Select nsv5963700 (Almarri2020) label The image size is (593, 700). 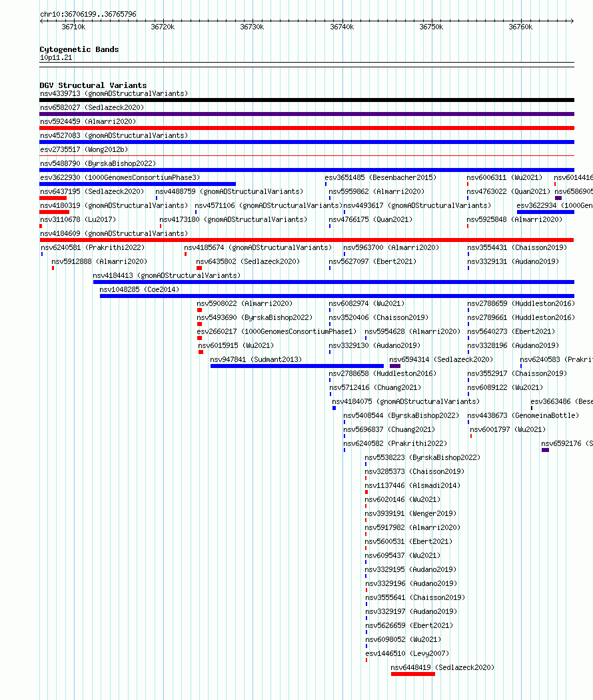(x=391, y=247)
